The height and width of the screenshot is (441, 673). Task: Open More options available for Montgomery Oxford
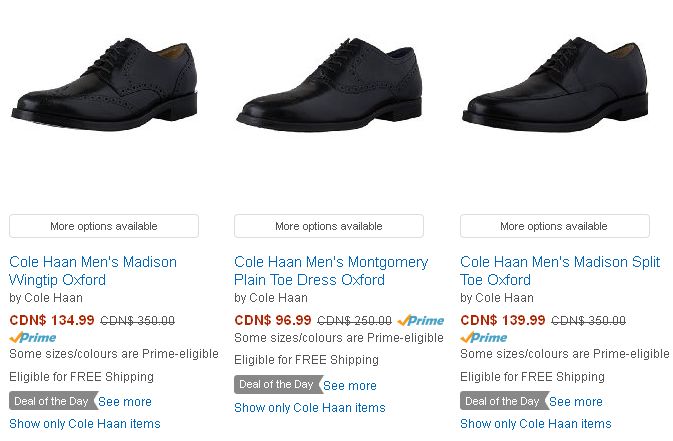coord(329,226)
